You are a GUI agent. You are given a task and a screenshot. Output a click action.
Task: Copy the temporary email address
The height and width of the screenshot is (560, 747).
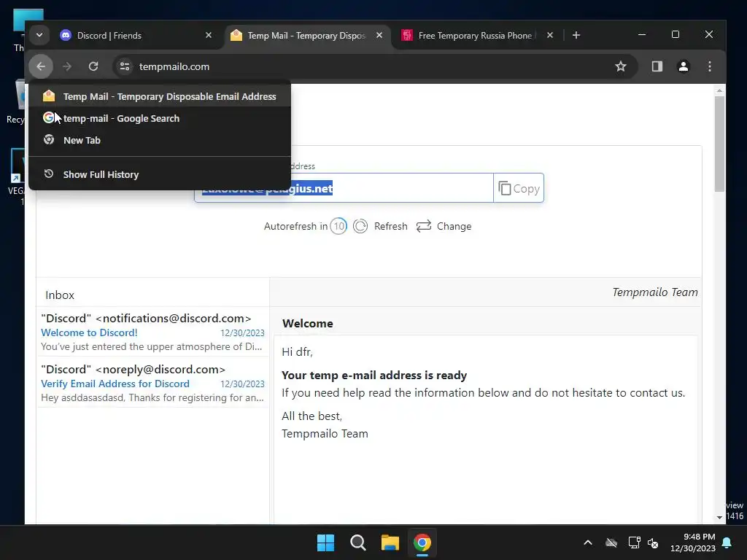tap(519, 188)
